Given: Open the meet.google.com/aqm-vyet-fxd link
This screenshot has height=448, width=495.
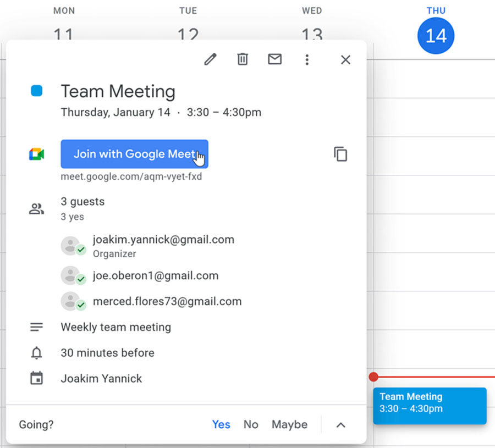Looking at the screenshot, I should 132,176.
